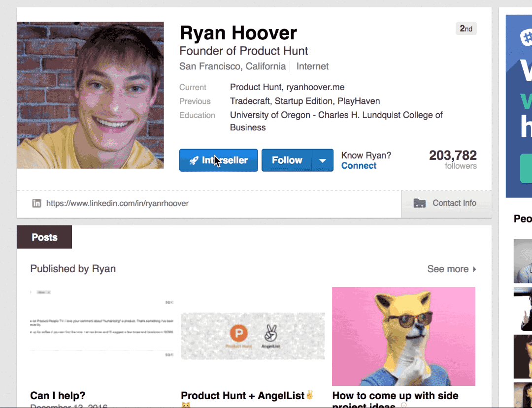Open the Follow dropdown arrow
Viewport: 532px width, 408px height.
[x=323, y=160]
